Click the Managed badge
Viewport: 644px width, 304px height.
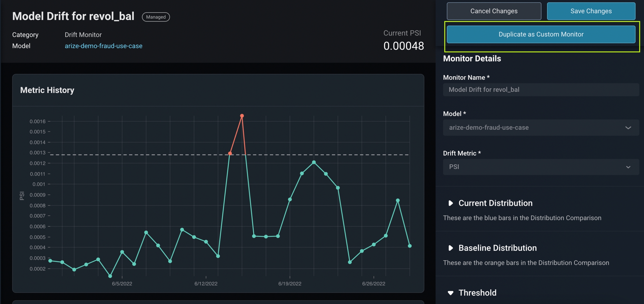[x=156, y=17]
